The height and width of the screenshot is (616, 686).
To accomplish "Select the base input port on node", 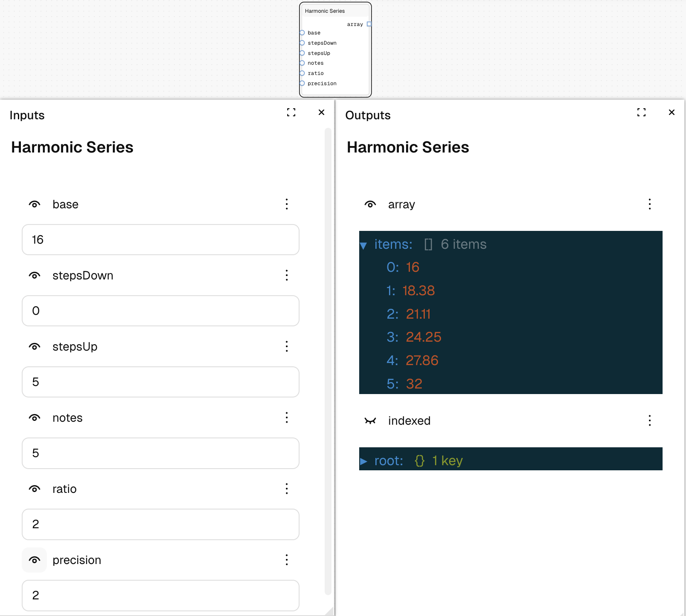I will tap(302, 33).
